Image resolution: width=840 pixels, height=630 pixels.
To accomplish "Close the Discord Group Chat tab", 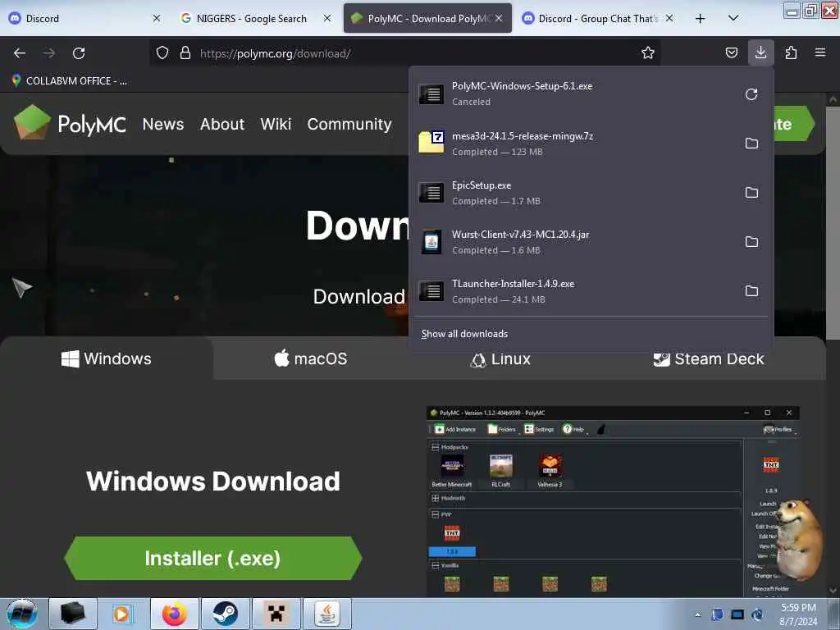I will (669, 18).
